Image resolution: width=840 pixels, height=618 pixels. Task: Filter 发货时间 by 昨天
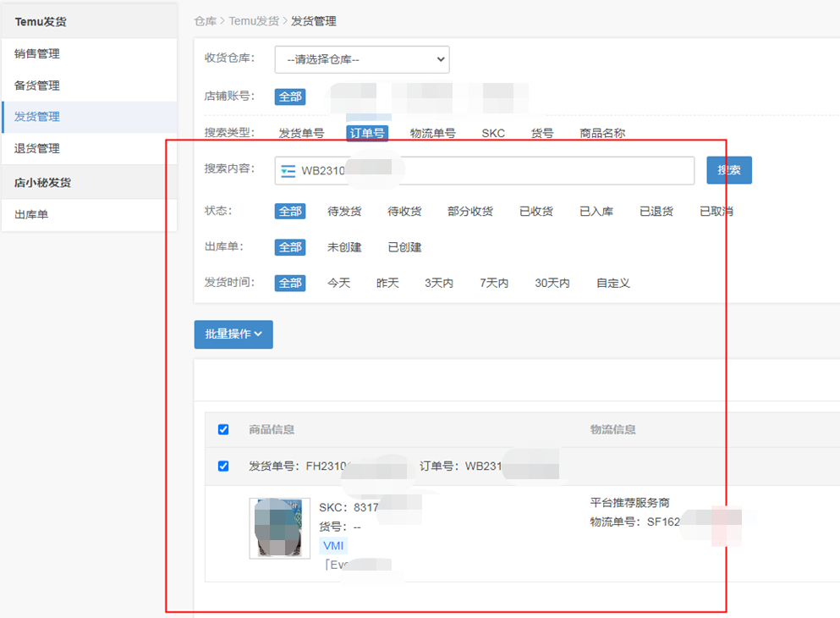[x=387, y=283]
